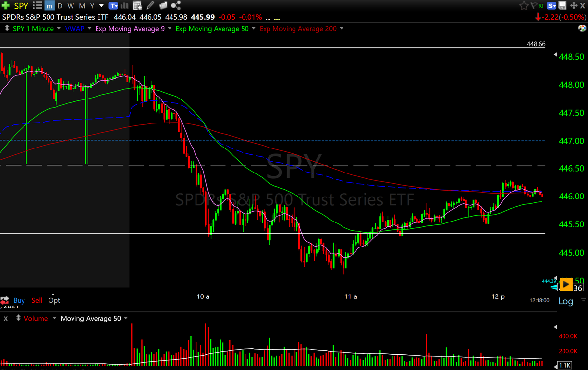Viewport: 588px width, 370px height.
Task: Open the notes folder icon
Action: pos(163,6)
